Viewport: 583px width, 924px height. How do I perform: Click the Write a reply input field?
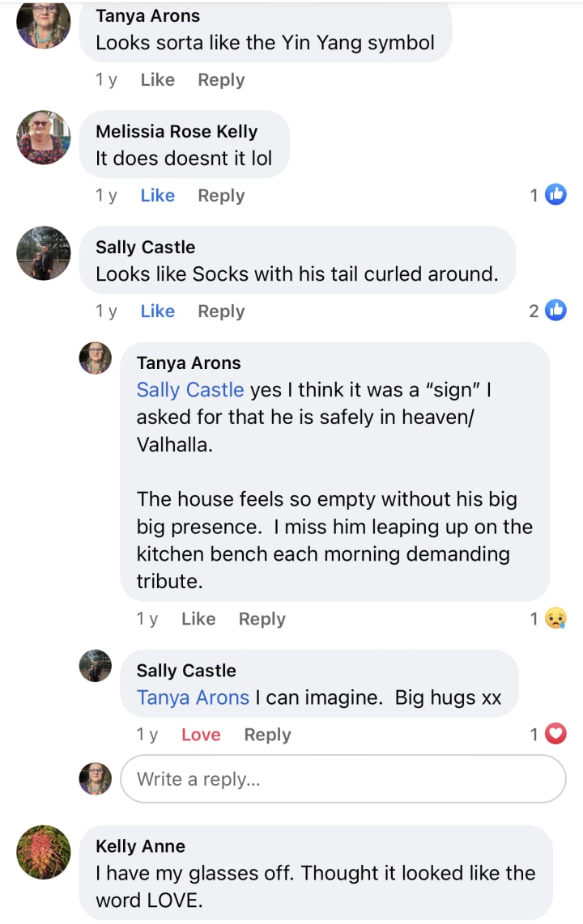(x=343, y=779)
